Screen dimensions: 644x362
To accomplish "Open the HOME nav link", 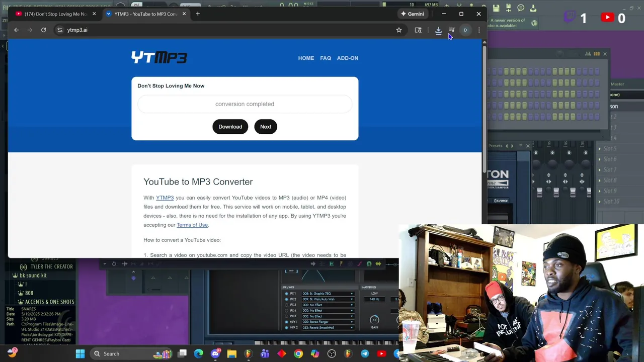I will (x=306, y=58).
